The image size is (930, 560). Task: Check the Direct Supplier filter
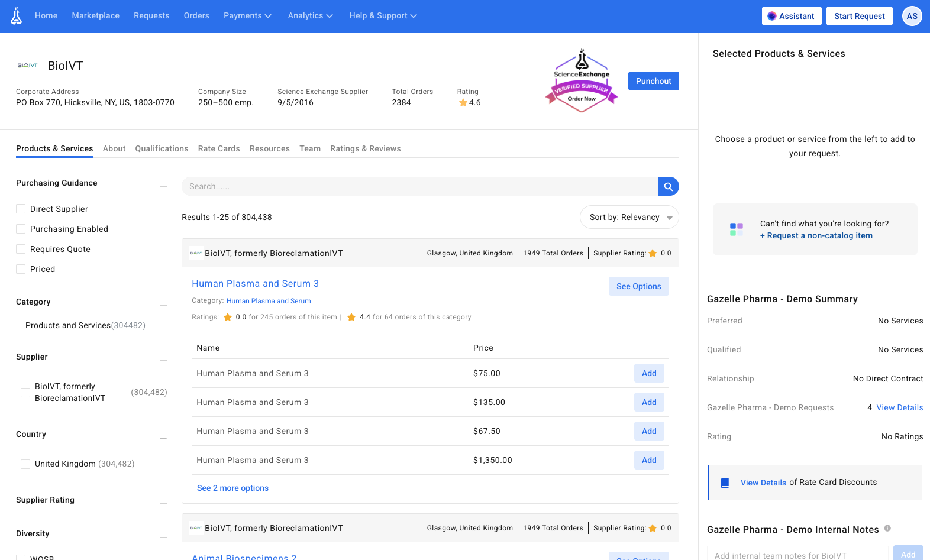(x=21, y=209)
